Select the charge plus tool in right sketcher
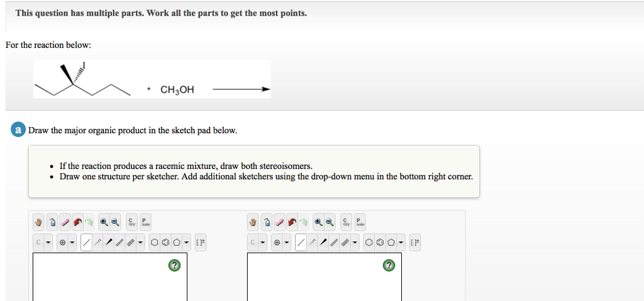644x301 pixels. (277, 243)
